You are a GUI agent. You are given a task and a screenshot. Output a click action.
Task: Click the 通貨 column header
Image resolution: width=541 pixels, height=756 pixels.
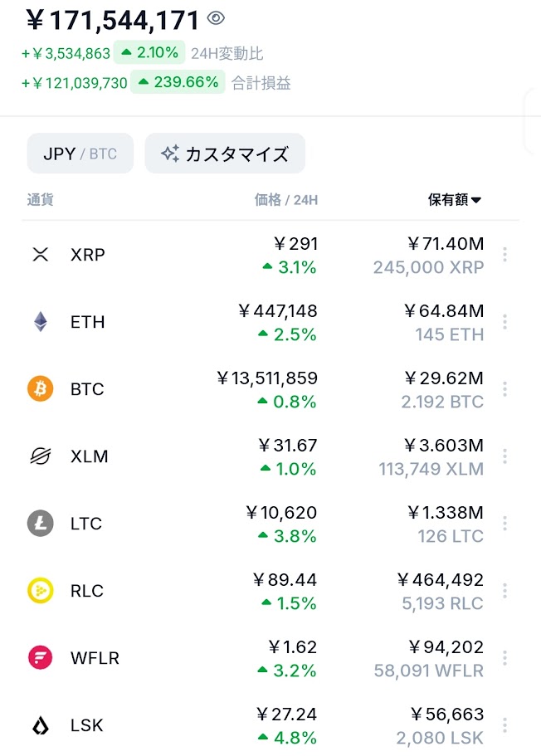[x=41, y=200]
